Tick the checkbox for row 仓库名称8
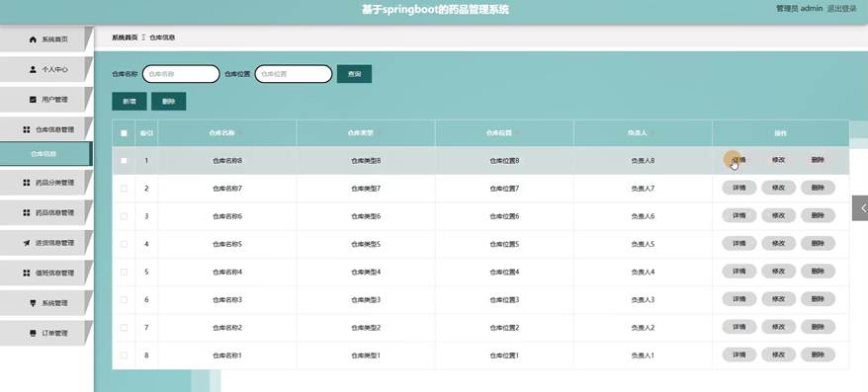 point(124,160)
